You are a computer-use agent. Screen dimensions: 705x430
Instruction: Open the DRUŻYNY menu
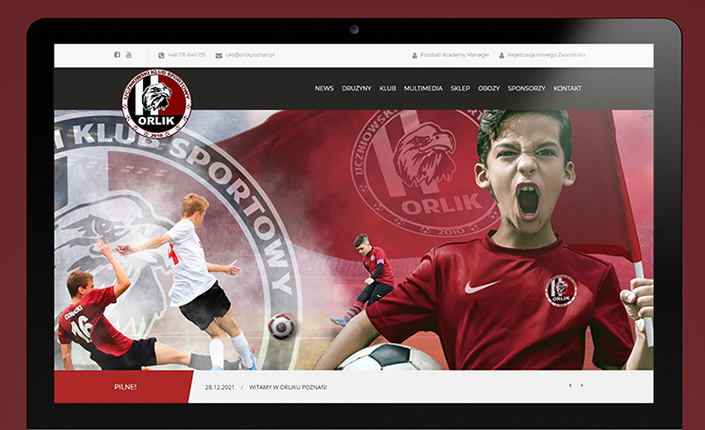[x=357, y=88]
